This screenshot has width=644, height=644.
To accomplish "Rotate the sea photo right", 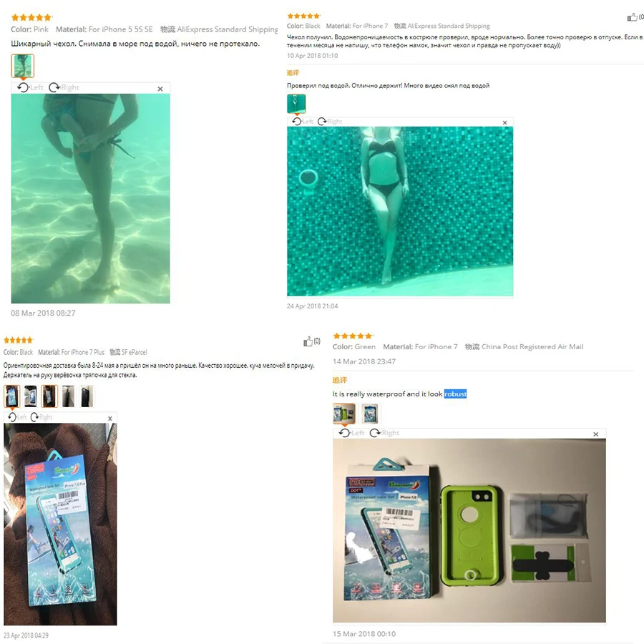I will click(64, 87).
